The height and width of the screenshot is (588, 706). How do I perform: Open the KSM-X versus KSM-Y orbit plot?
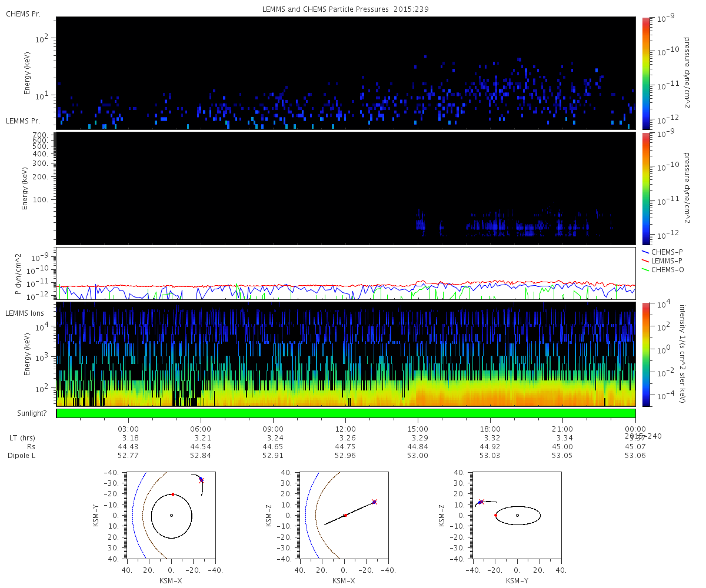[171, 515]
